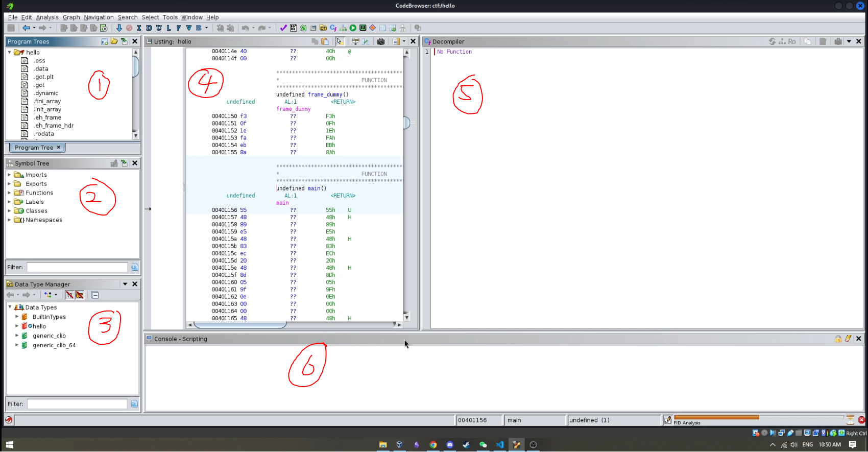This screenshot has height=452, width=868.
Task: Open Visual Studio Code from the taskbar
Action: (x=500, y=445)
